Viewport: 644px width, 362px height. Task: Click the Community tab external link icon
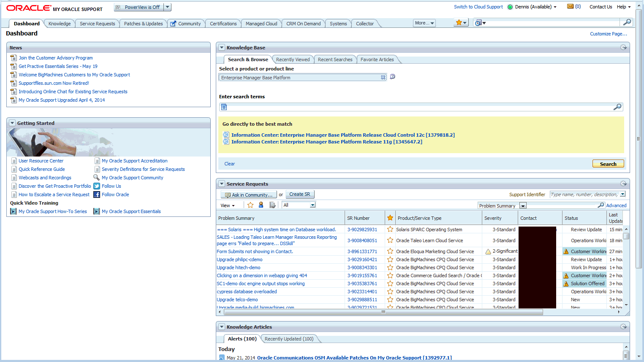(x=173, y=24)
